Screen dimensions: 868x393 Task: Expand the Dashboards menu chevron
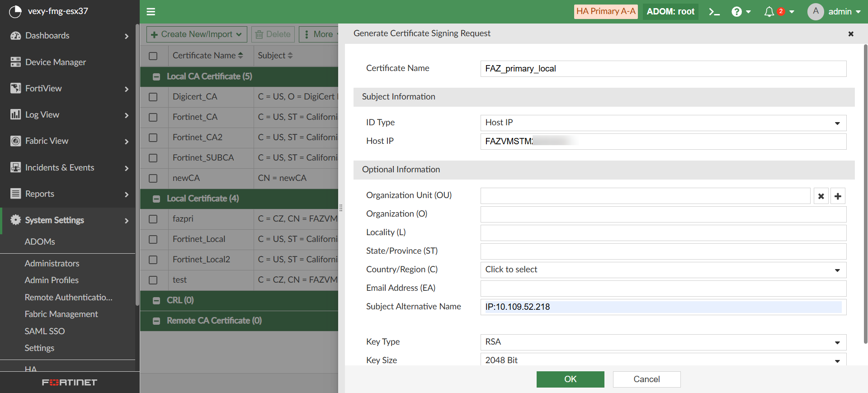[x=127, y=36]
